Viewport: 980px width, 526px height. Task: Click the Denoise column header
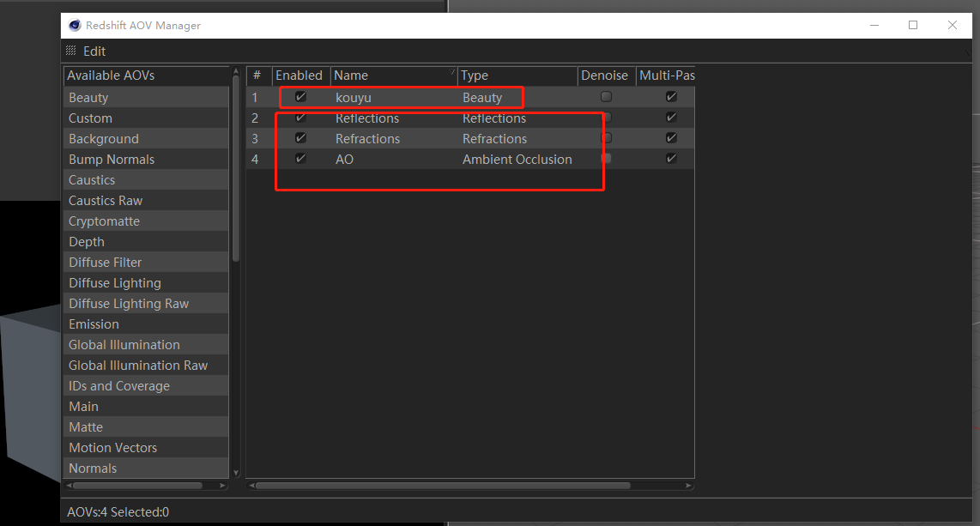coord(606,76)
